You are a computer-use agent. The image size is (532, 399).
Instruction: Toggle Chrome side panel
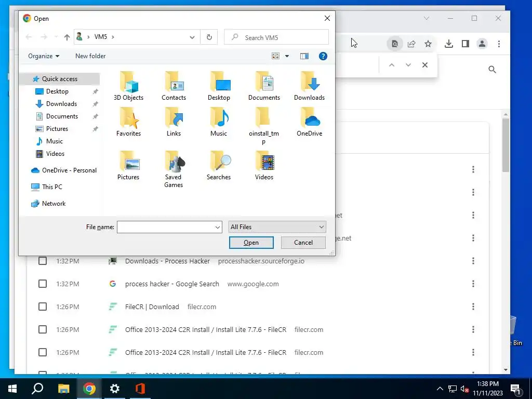click(465, 44)
